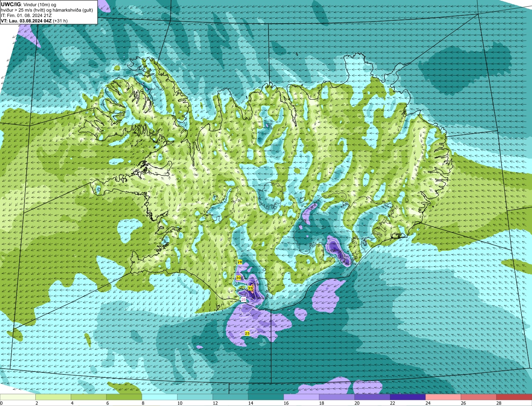Click the yellow gust label reading 30
This screenshot has width=532, height=406.
(239, 277)
